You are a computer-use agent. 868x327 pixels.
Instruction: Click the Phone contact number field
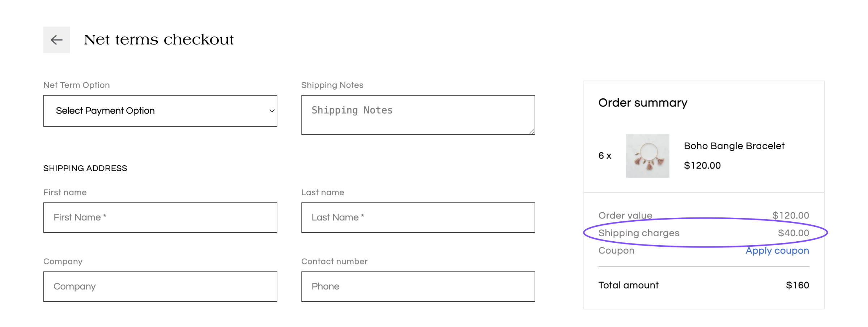[418, 286]
